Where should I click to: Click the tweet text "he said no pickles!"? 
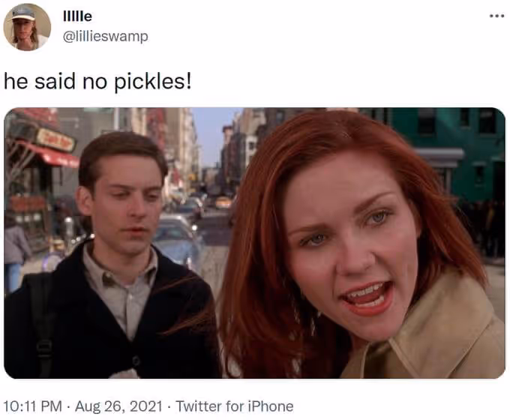[x=97, y=81]
